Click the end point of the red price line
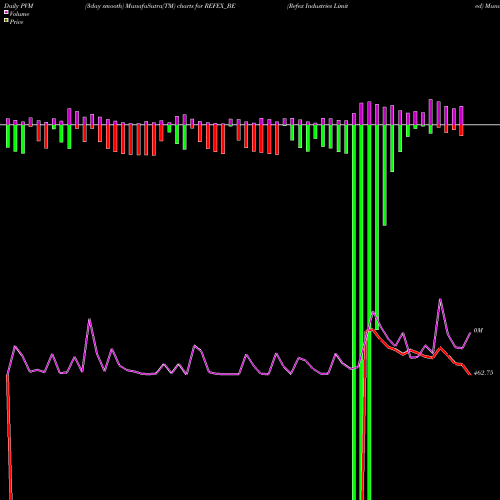Image resolution: width=500 pixels, height=500 pixels. tap(470, 374)
